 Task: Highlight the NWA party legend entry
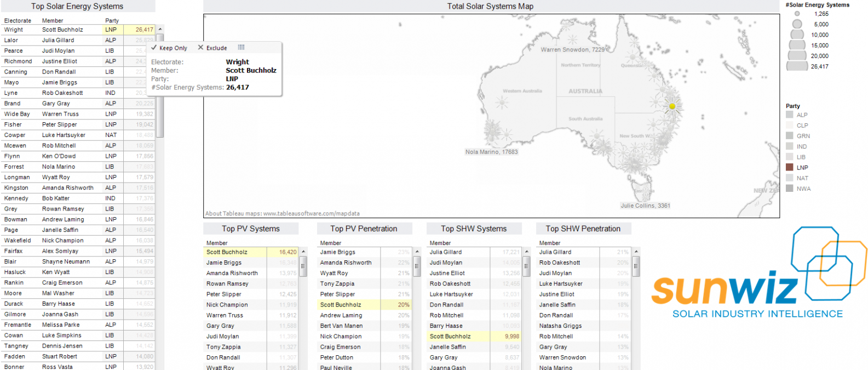803,189
